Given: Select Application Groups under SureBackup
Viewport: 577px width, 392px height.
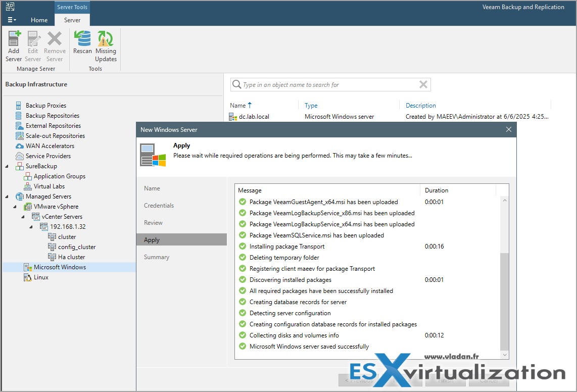Looking at the screenshot, I should pyautogui.click(x=59, y=176).
